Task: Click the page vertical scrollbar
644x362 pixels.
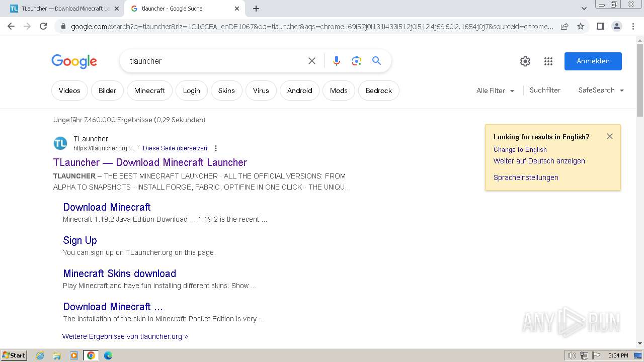Action: click(640, 80)
